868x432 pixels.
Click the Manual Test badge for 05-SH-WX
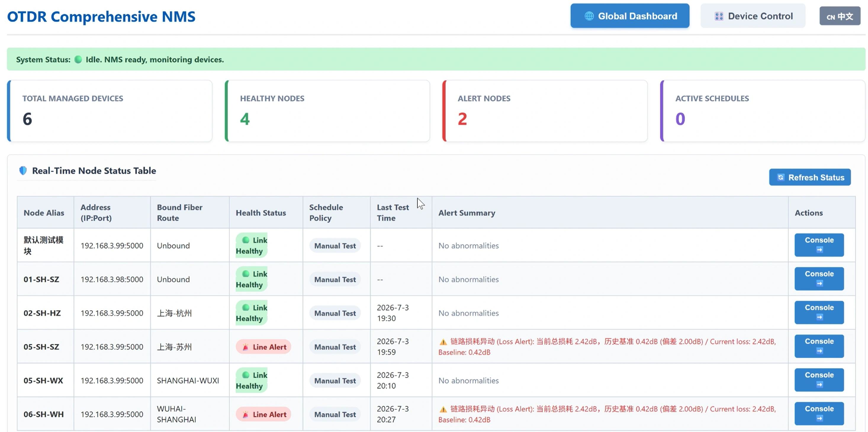pos(335,381)
